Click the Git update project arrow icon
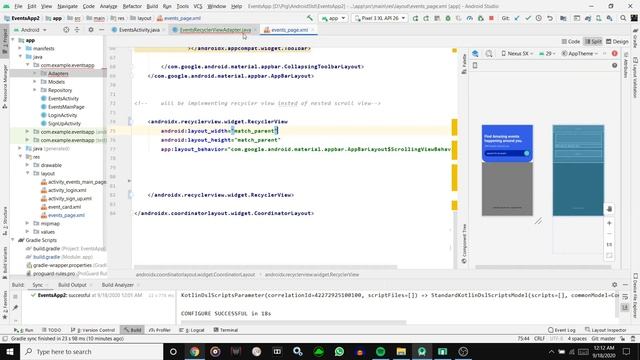The width and height of the screenshot is (640, 360). 517,18
